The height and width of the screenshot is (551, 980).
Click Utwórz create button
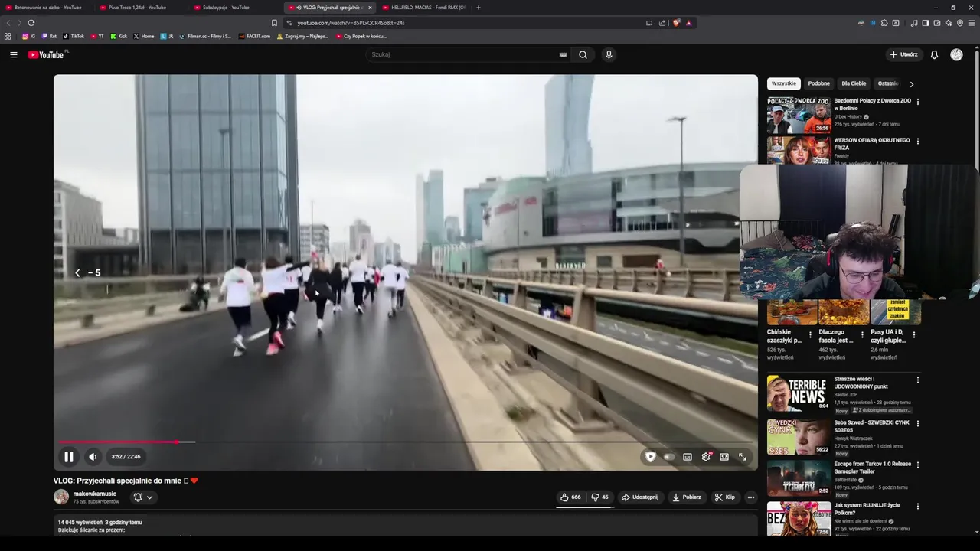coord(904,54)
